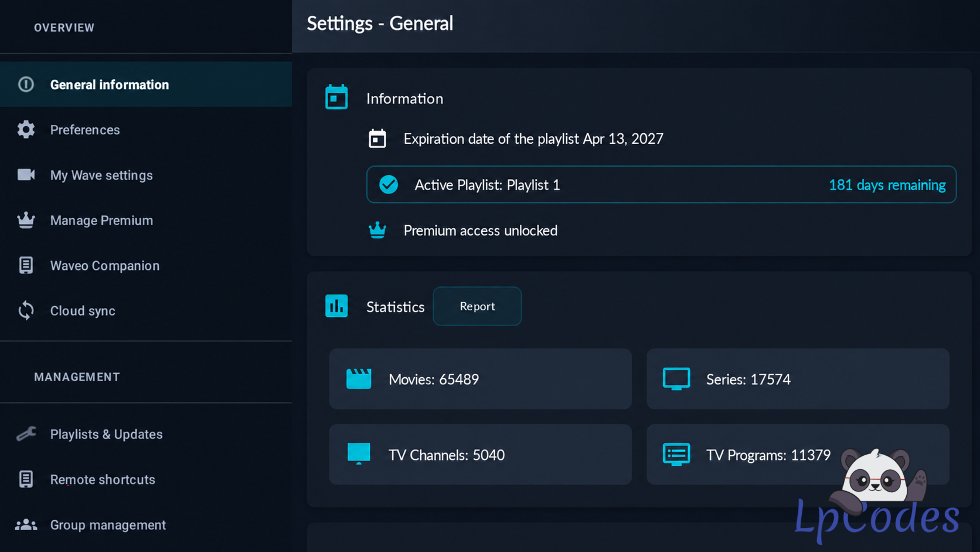This screenshot has height=552, width=980.
Task: Select Remote shortcuts entry
Action: 146,479
